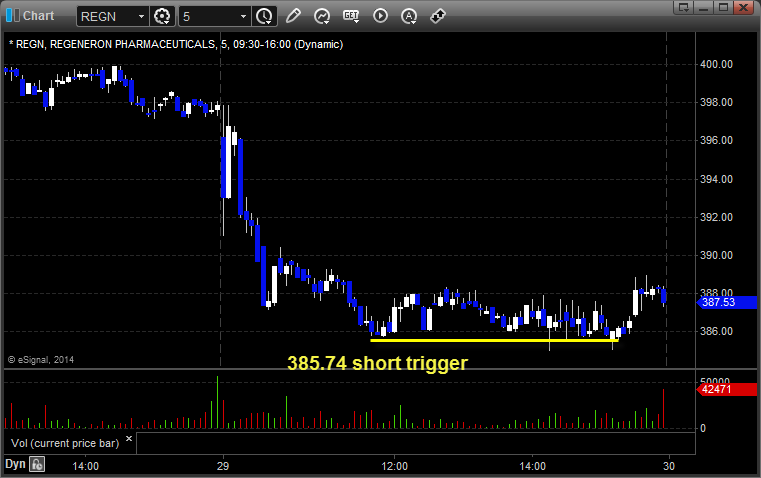
Task: Click the volume axis 0 label
Action: [x=703, y=428]
